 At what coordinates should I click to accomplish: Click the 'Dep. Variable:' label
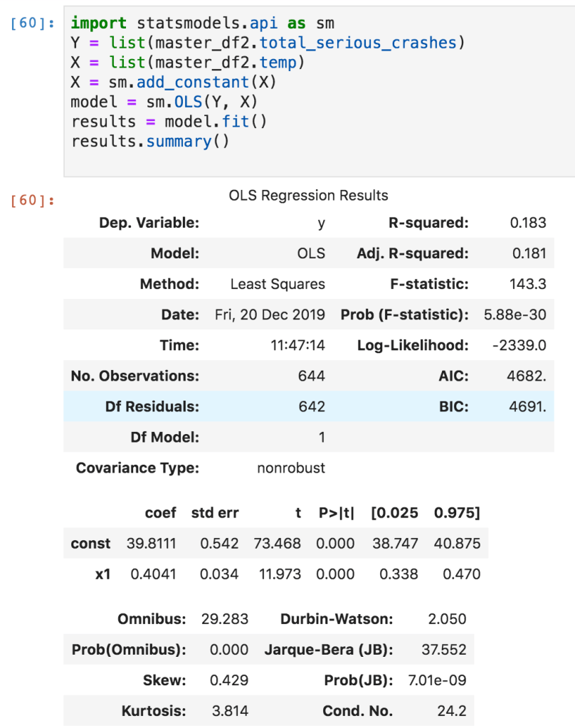pos(149,223)
